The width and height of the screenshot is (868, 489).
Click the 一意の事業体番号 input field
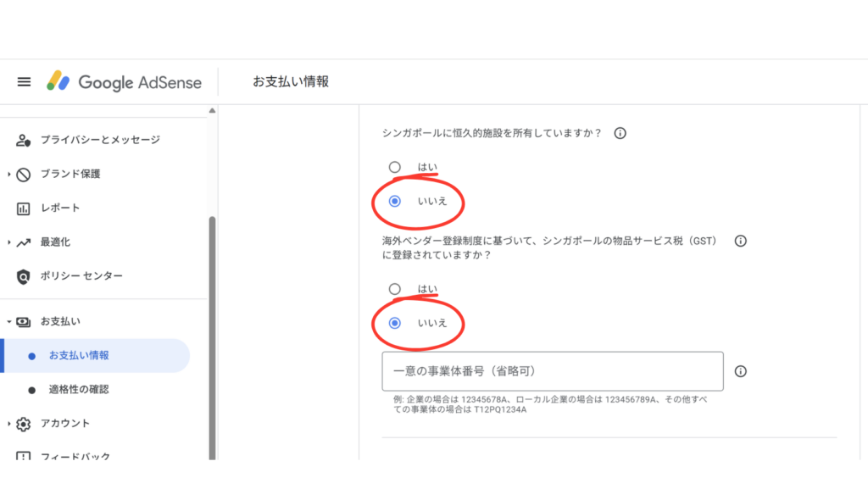pyautogui.click(x=553, y=371)
